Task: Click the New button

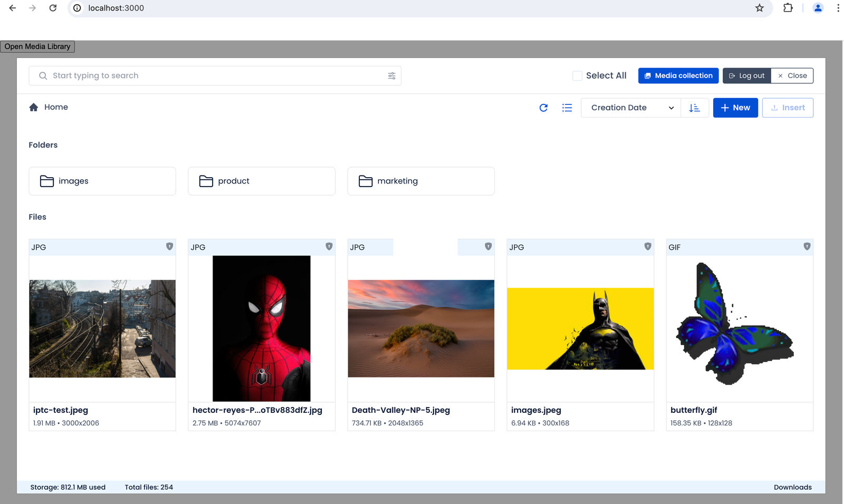Action: [x=735, y=108]
